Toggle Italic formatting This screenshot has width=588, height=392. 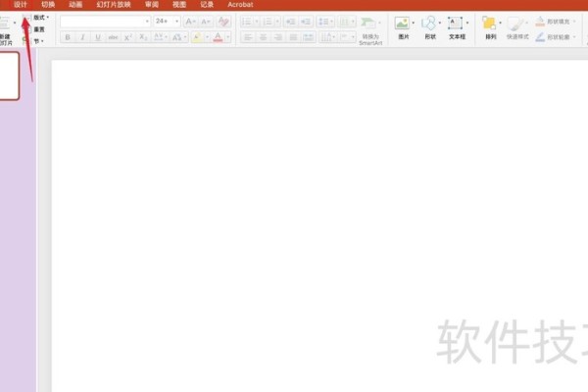[82, 37]
